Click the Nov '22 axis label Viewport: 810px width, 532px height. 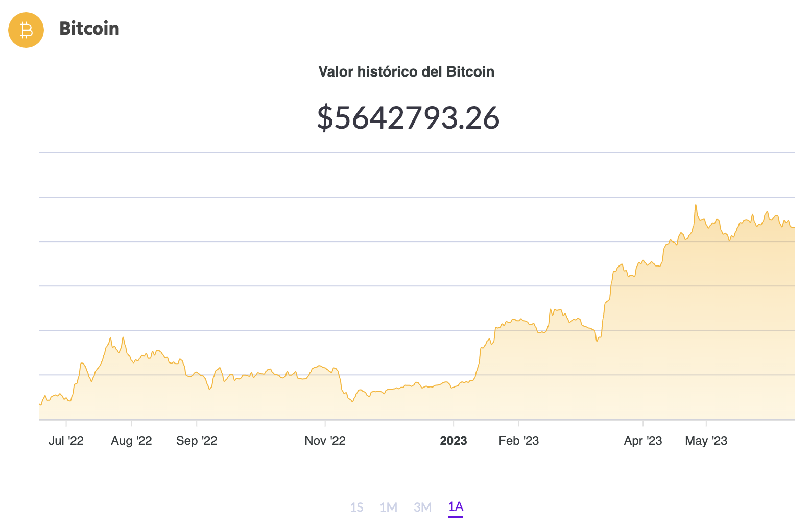[326, 441]
